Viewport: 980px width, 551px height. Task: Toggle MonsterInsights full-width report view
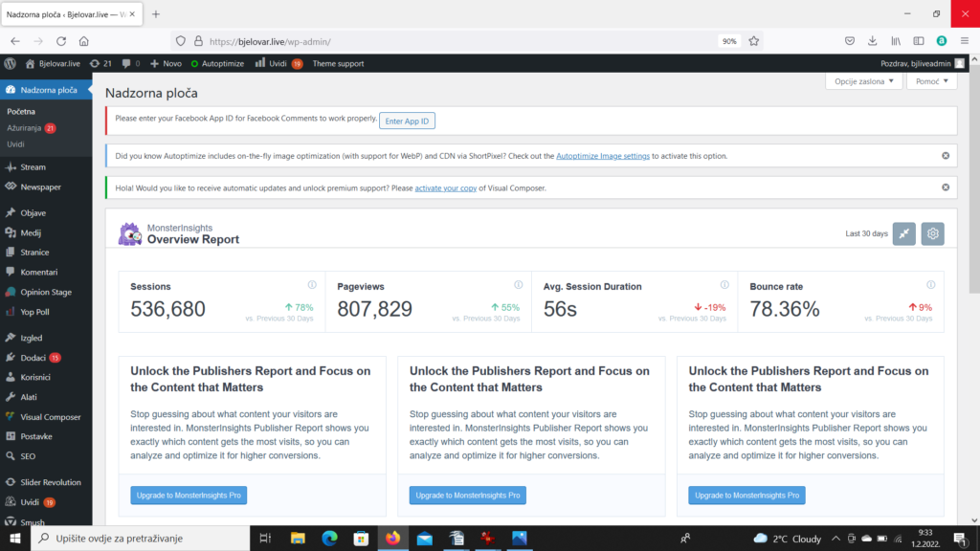point(903,233)
